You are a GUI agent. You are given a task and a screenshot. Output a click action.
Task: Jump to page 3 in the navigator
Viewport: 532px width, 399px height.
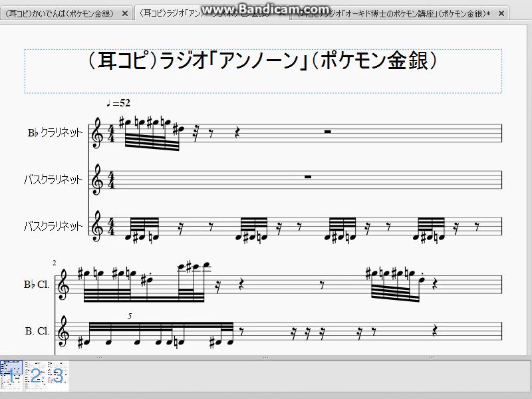click(x=58, y=376)
